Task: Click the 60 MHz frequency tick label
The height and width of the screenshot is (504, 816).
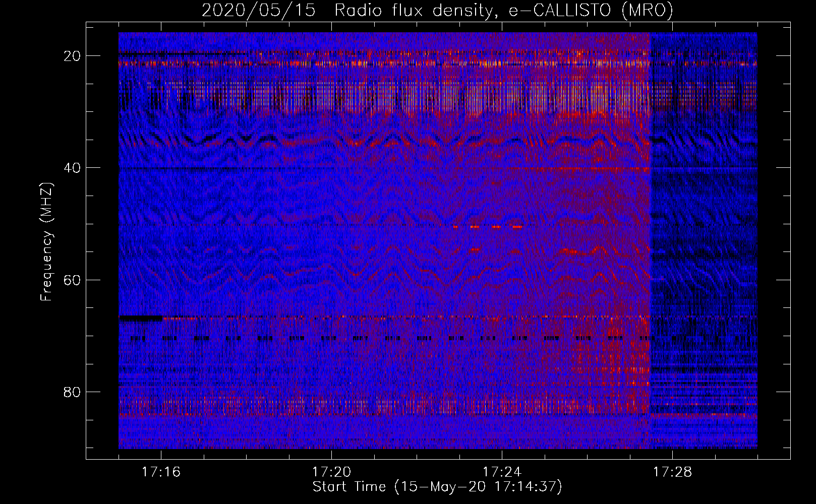Action: [73, 280]
